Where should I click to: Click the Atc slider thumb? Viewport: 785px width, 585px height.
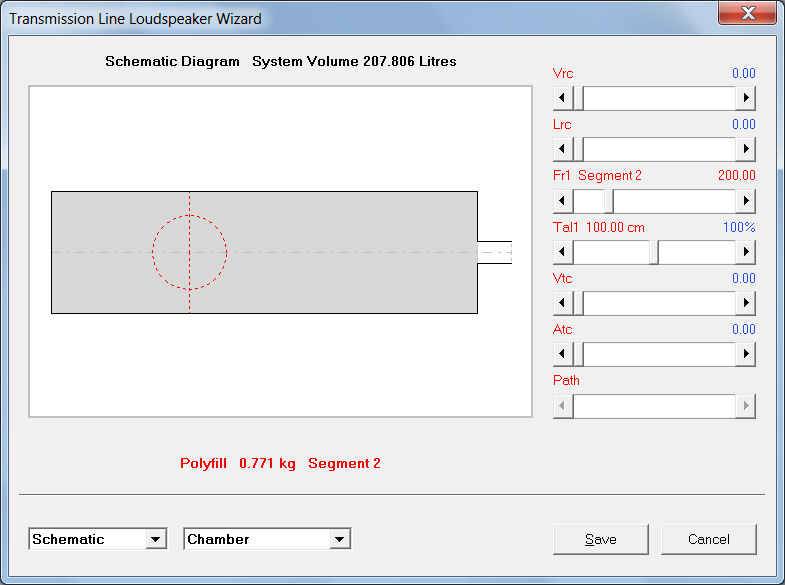[x=578, y=354]
